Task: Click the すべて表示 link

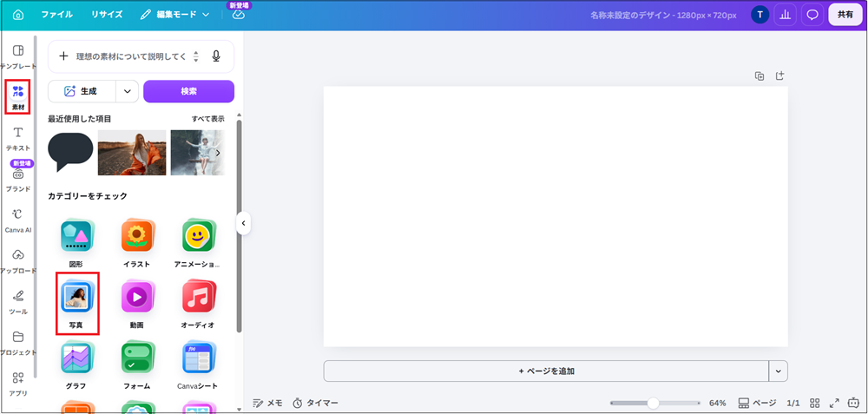Action: click(x=208, y=118)
